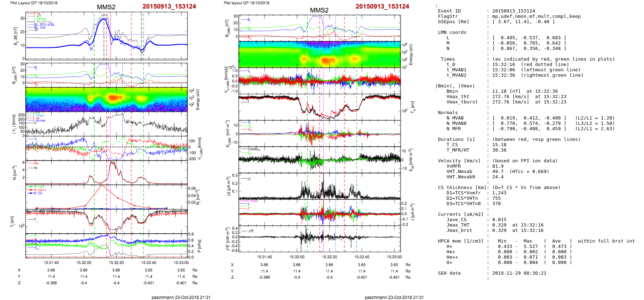The image size is (644, 300).
Task: Select the SEH date row
Action: 449,273
